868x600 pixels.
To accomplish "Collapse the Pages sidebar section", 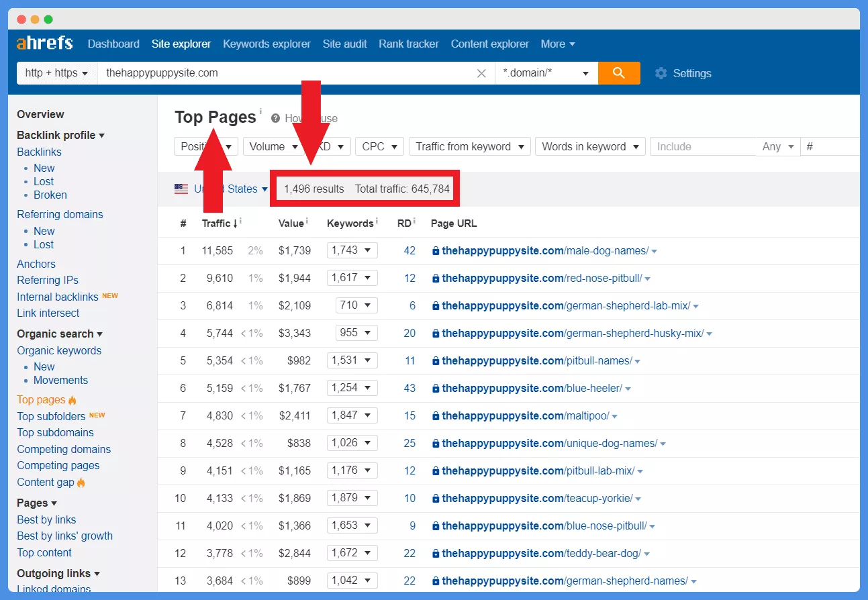I will tap(37, 503).
